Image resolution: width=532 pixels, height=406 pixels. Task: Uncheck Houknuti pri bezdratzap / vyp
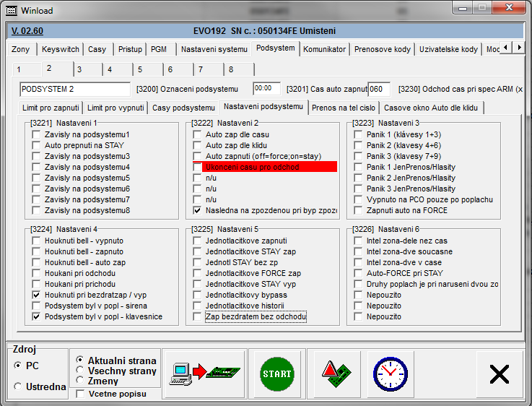(37, 295)
